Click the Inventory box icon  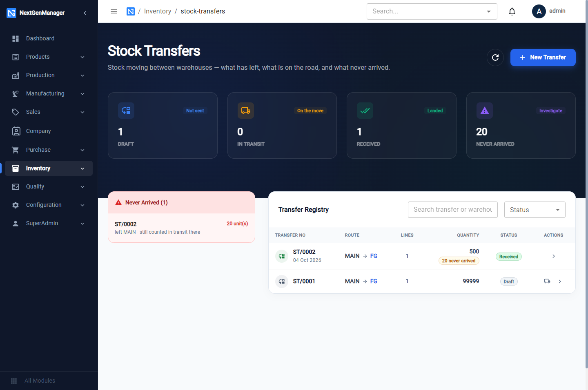point(16,168)
